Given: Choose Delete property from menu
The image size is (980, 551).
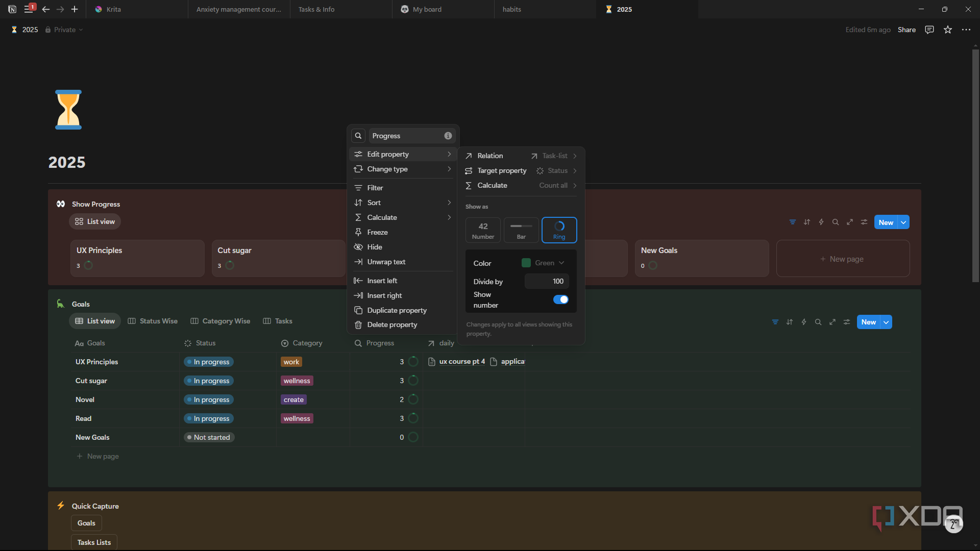Looking at the screenshot, I should point(403,324).
